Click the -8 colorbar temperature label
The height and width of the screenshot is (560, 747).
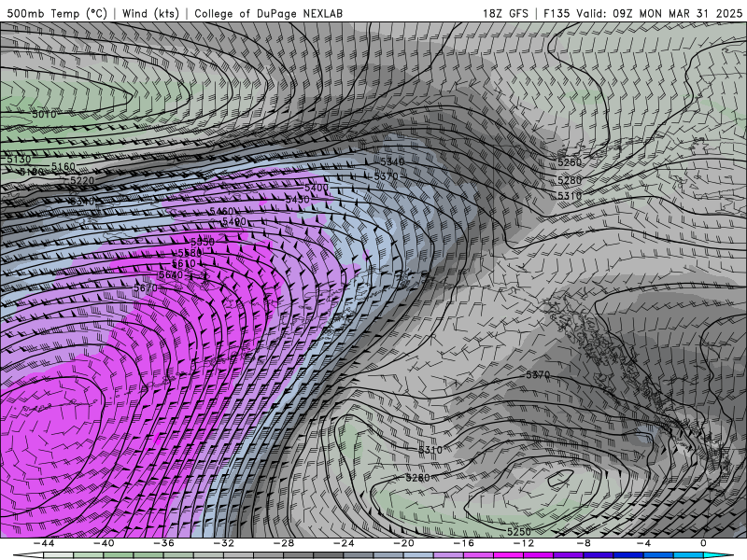click(x=585, y=543)
